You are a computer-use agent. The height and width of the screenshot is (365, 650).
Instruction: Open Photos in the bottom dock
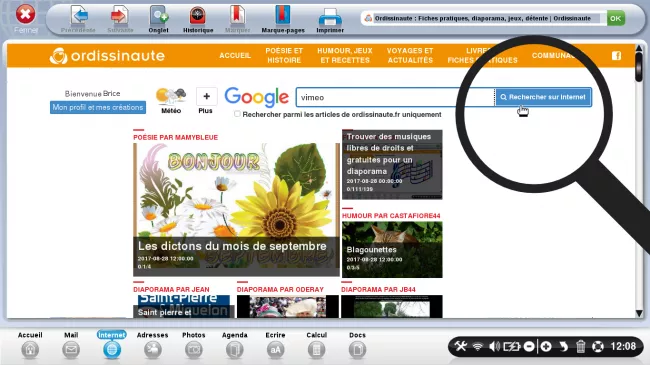click(x=194, y=345)
